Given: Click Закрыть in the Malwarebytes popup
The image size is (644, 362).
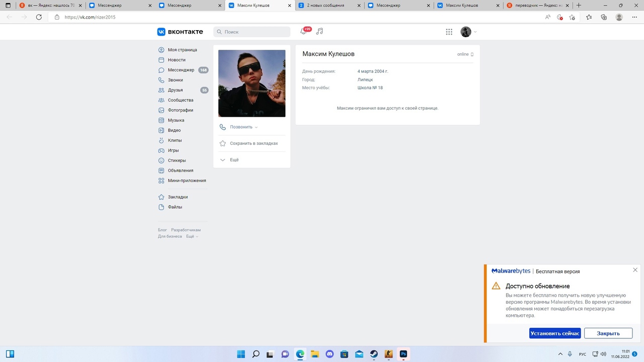Looking at the screenshot, I should click(x=608, y=333).
